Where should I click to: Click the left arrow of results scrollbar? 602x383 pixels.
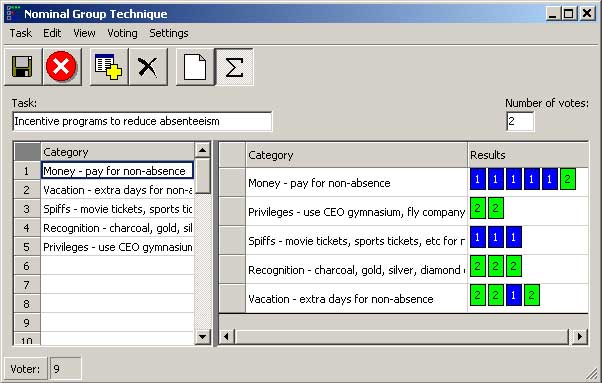227,337
